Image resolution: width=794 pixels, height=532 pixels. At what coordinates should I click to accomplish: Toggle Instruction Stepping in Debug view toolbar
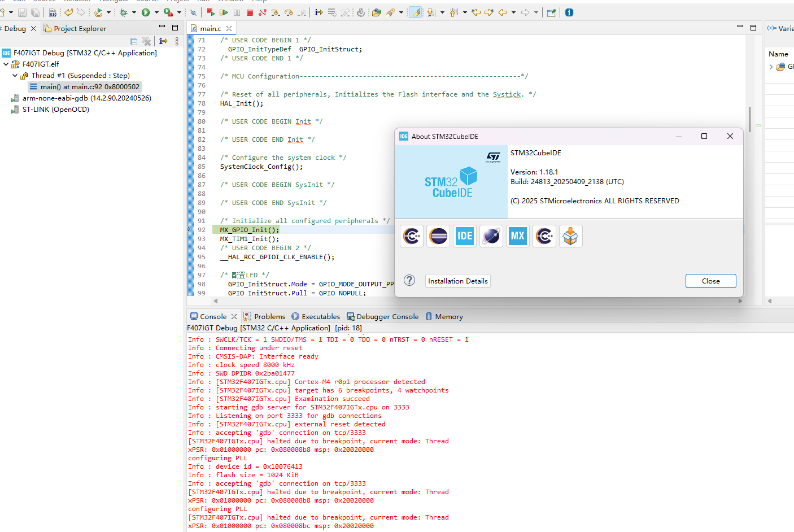coord(163,41)
